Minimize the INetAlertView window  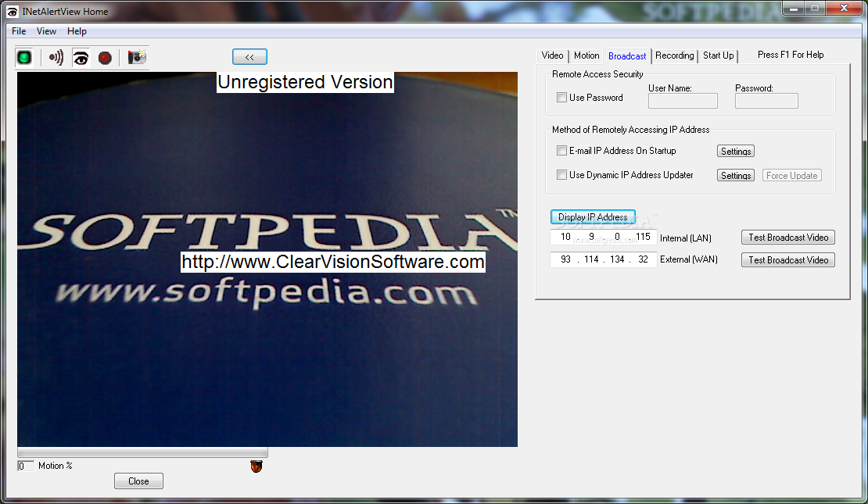(793, 9)
